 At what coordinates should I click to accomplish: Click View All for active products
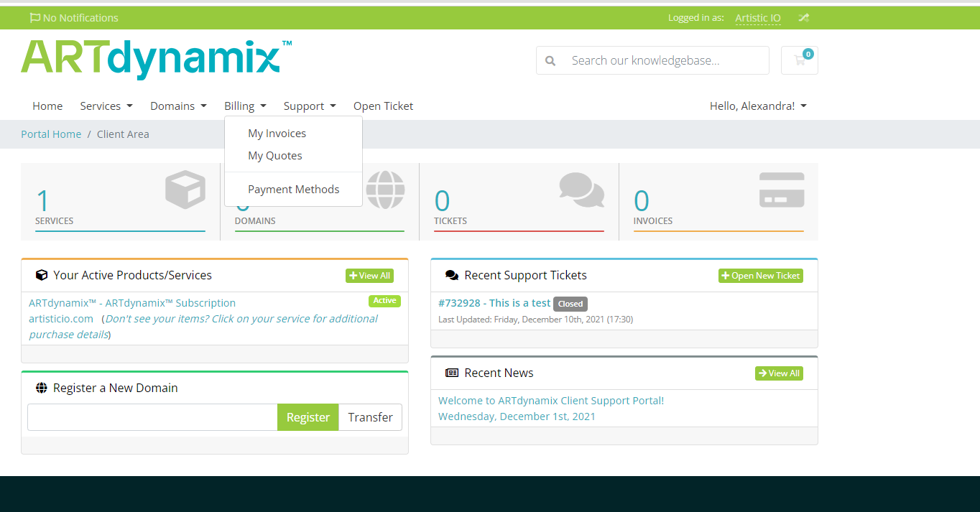[369, 276]
